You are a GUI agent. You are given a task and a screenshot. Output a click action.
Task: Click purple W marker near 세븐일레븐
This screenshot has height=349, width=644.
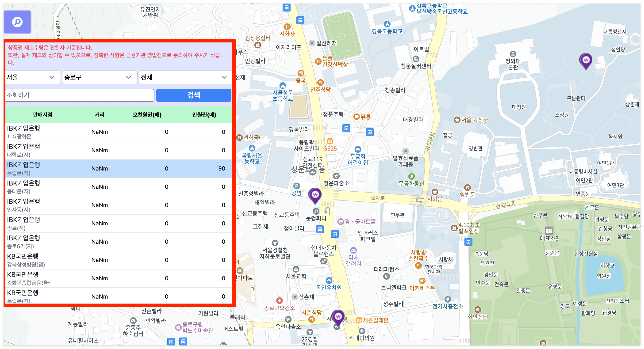click(338, 318)
